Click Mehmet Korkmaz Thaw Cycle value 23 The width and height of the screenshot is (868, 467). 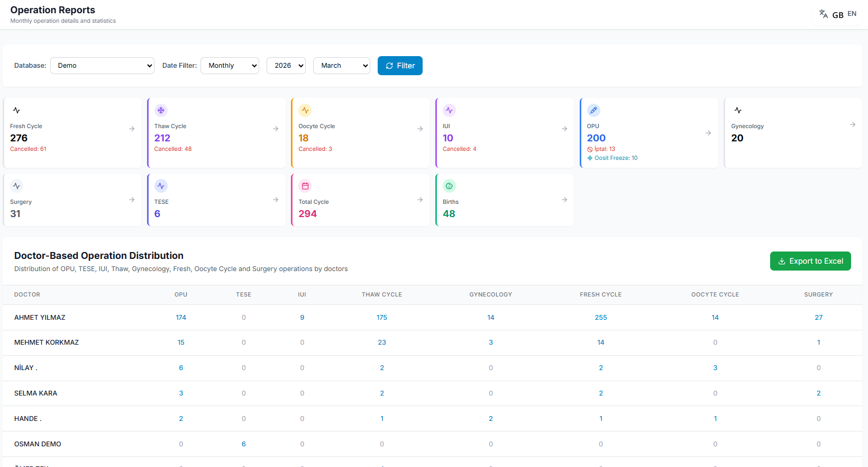tap(382, 343)
